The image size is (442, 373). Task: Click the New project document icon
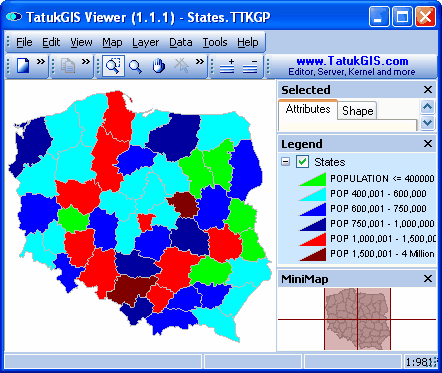(x=23, y=66)
